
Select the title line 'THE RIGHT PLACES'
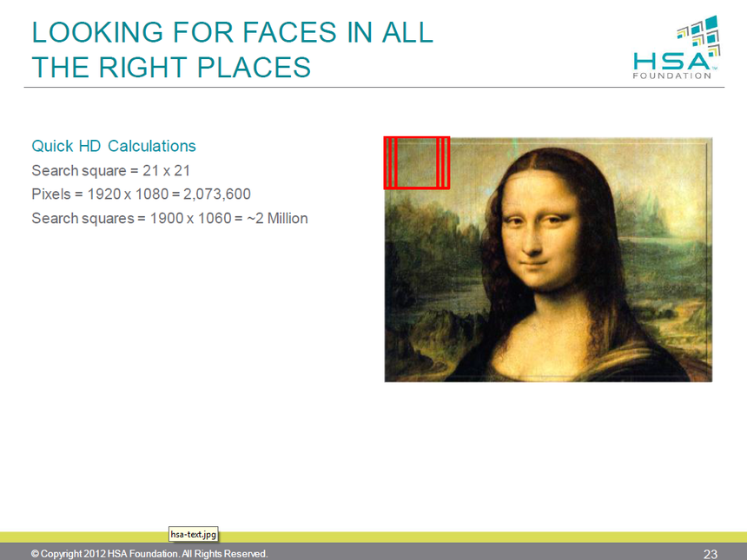pos(170,67)
